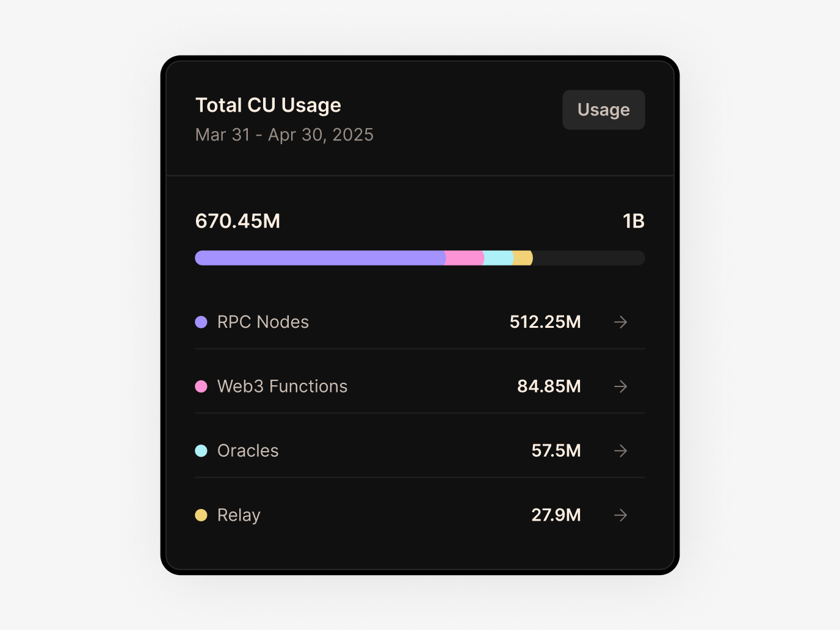
Task: Open the Usage button
Action: tap(603, 110)
